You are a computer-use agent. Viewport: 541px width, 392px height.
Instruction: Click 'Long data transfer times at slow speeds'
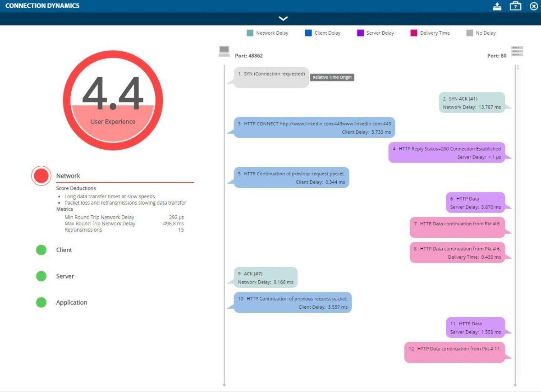110,196
